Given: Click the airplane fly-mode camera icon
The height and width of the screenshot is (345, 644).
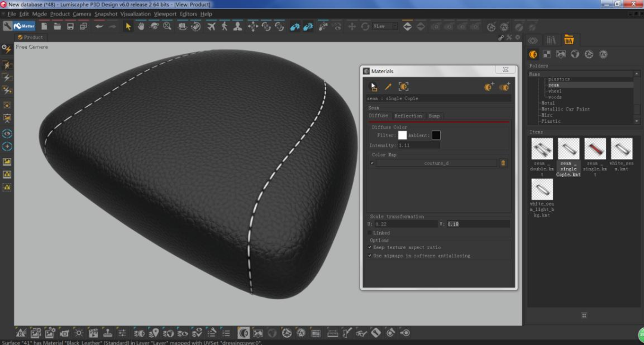Looking at the screenshot, I should tap(212, 26).
